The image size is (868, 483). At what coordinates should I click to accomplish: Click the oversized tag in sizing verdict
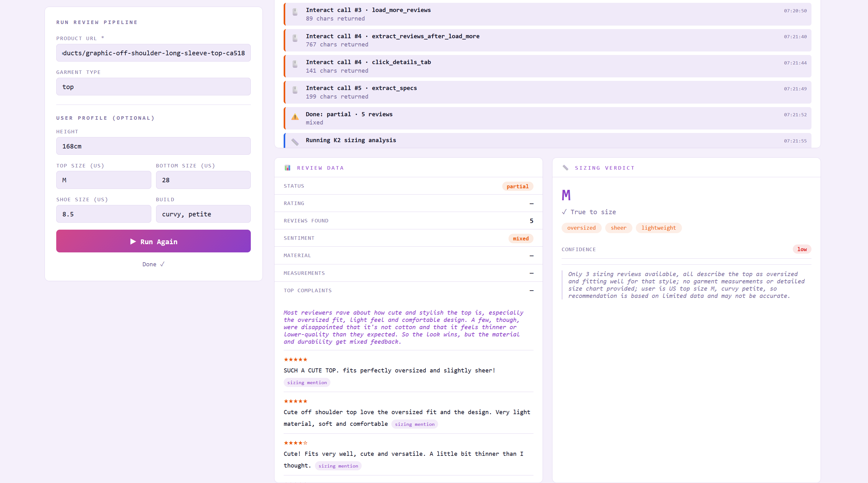(x=581, y=228)
